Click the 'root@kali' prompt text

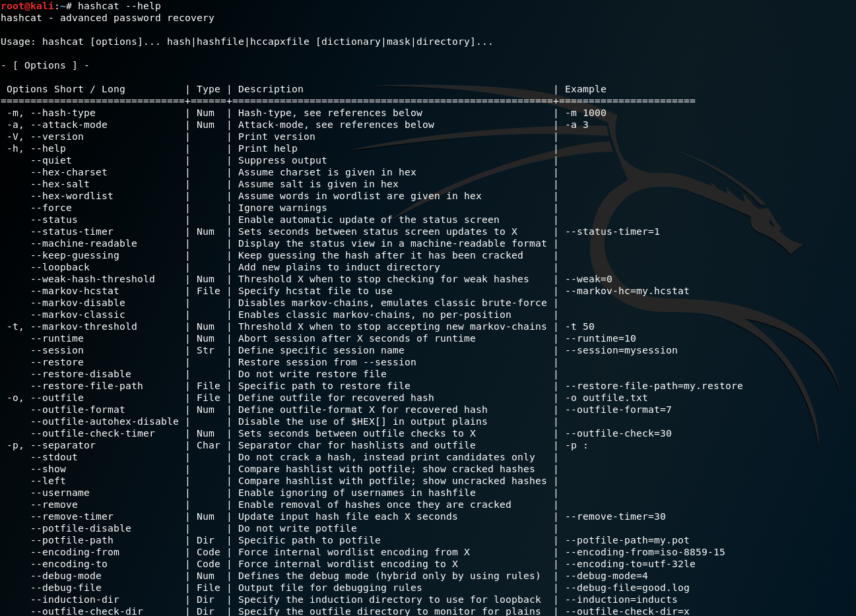pyautogui.click(x=27, y=6)
